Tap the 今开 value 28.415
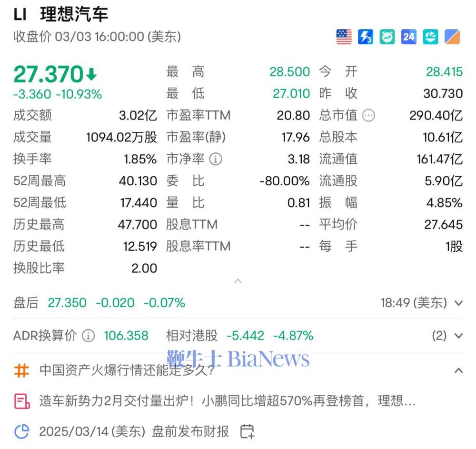 click(444, 72)
